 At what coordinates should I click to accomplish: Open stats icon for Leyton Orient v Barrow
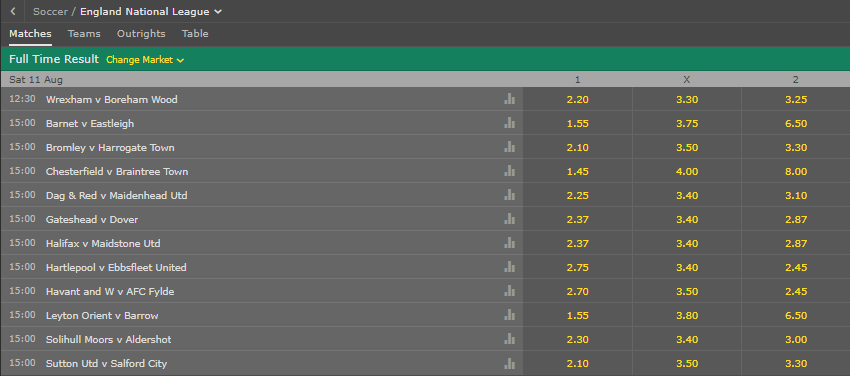[x=510, y=315]
